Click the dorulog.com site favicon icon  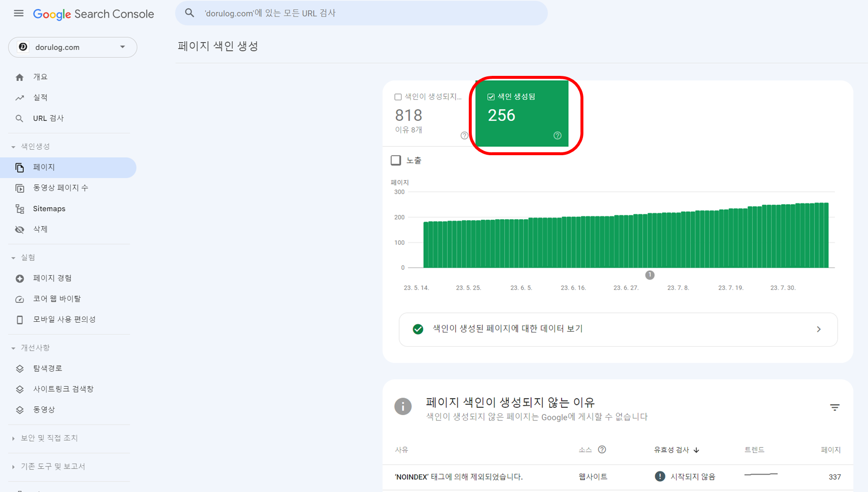[23, 47]
